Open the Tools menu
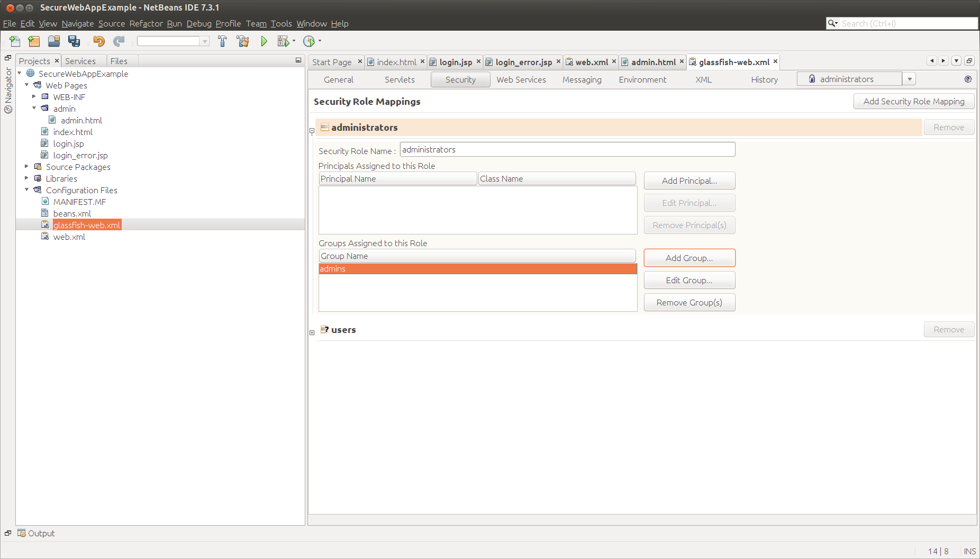Viewport: 980px width, 559px height. click(281, 23)
